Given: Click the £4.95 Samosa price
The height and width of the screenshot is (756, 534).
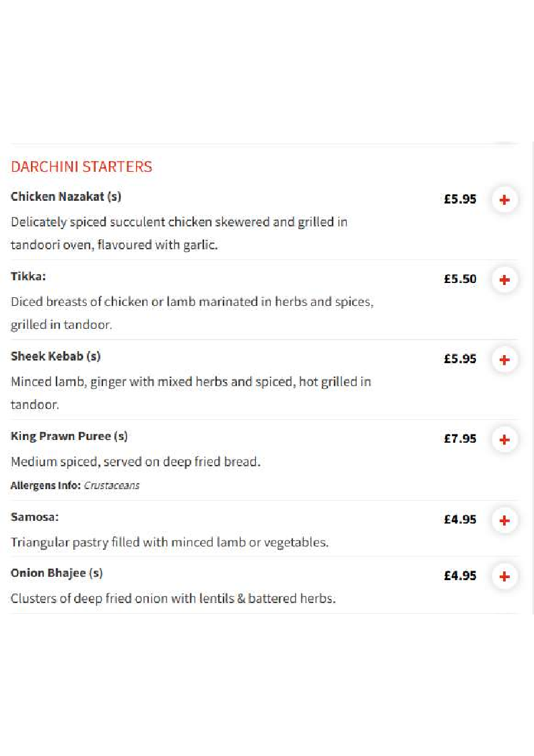Looking at the screenshot, I should point(460,519).
